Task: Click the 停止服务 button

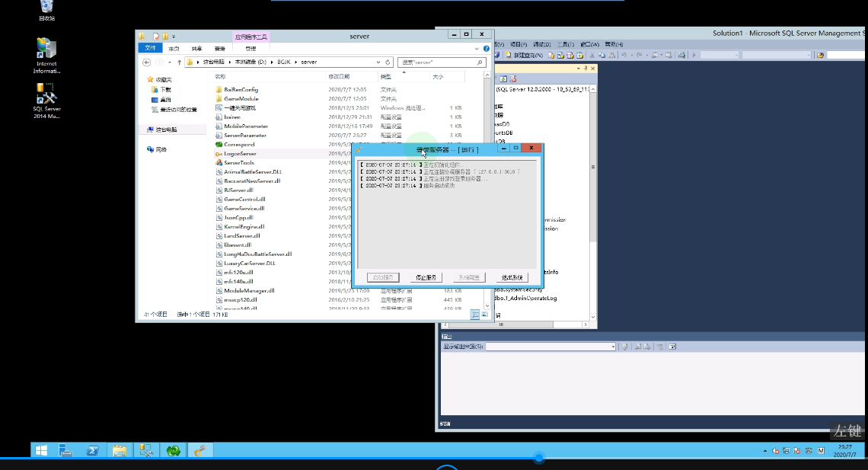Action: [426, 277]
